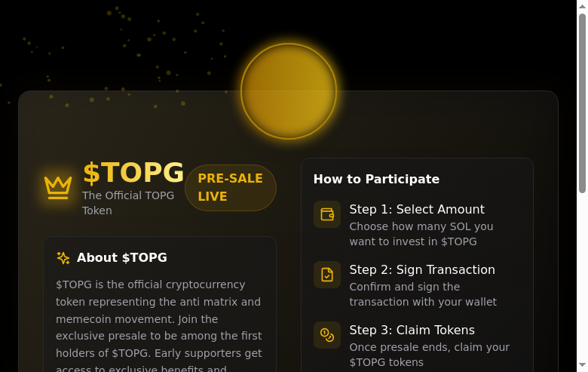
Task: Click the sparkles icon beside About $TOPG
Action: 63,258
